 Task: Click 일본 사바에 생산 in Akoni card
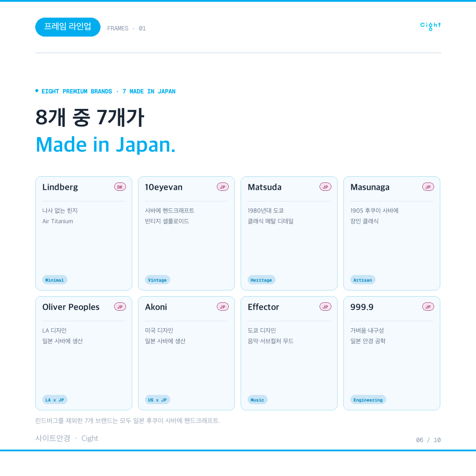[x=165, y=341]
